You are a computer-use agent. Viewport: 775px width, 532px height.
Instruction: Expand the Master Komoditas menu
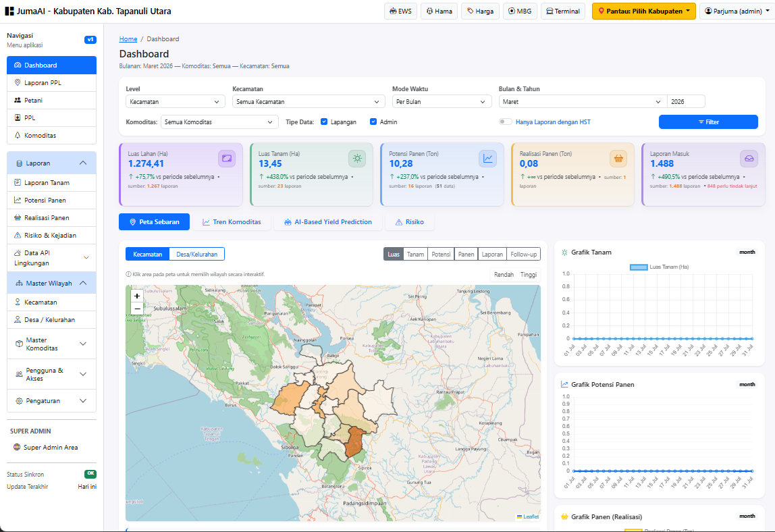[x=51, y=344]
